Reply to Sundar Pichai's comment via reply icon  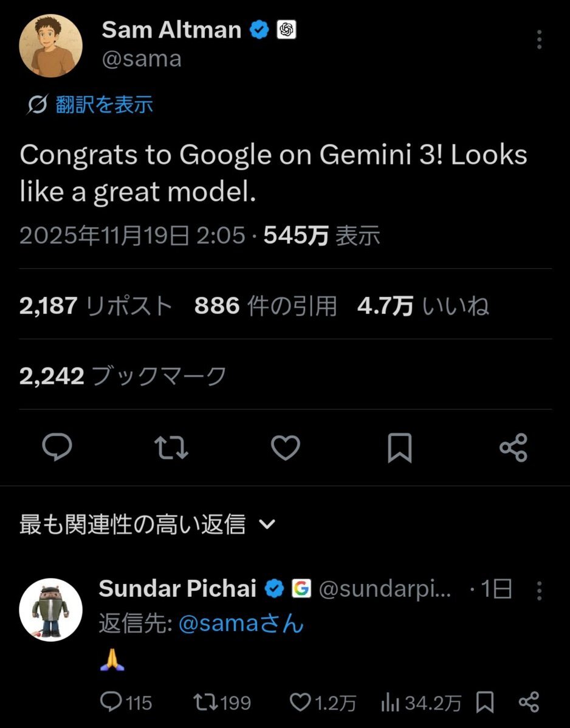tap(111, 702)
